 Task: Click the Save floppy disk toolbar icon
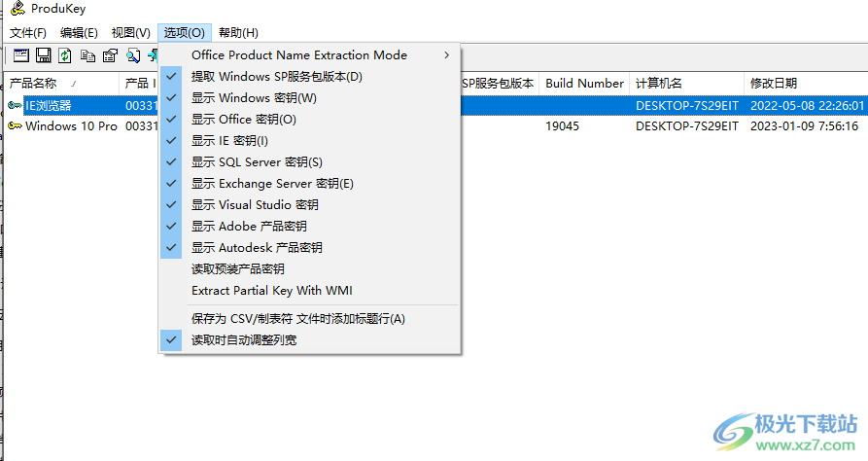point(43,54)
